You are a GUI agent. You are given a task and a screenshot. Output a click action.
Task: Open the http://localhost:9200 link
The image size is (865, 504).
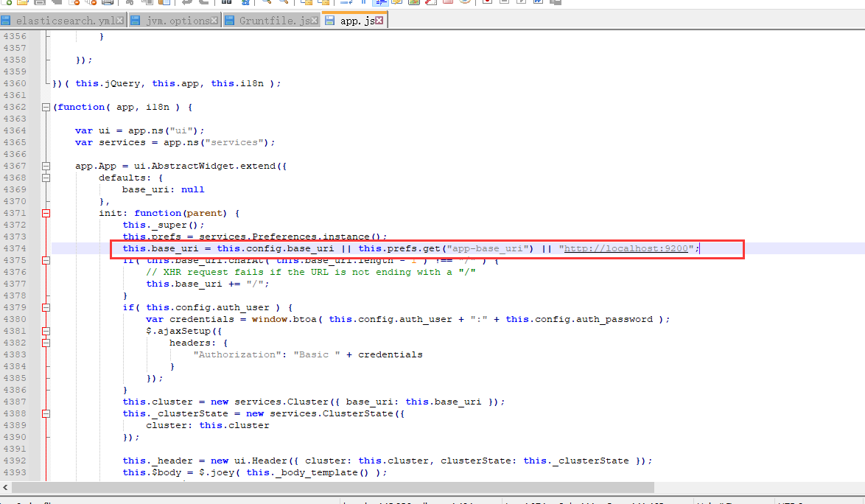click(x=626, y=249)
